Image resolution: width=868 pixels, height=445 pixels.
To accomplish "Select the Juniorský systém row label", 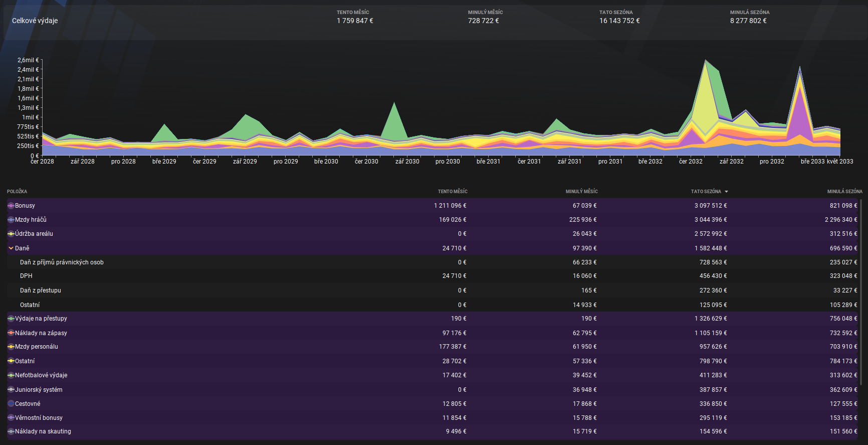I will point(39,390).
